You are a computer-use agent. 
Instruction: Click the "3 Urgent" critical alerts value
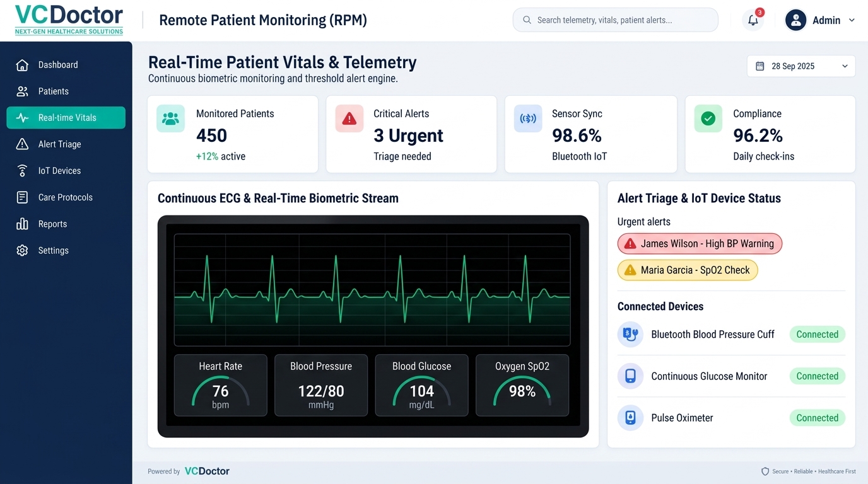tap(408, 135)
